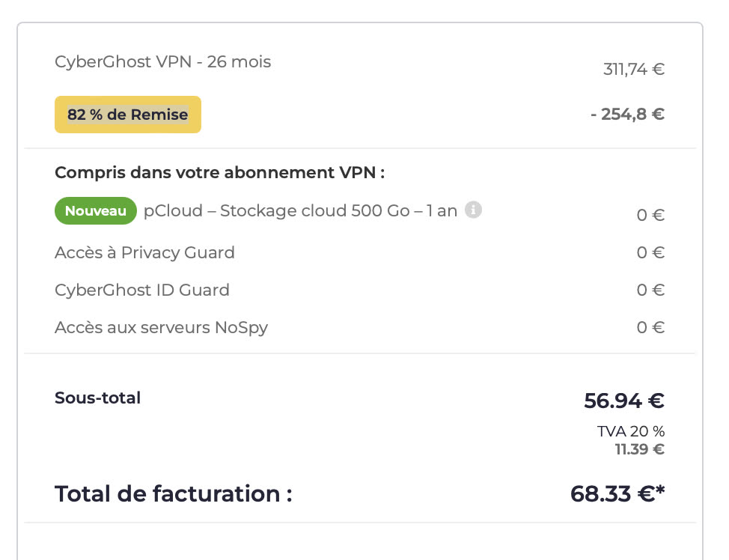729x560 pixels.
Task: Click the pCloud 0 € price
Action: 650,215
